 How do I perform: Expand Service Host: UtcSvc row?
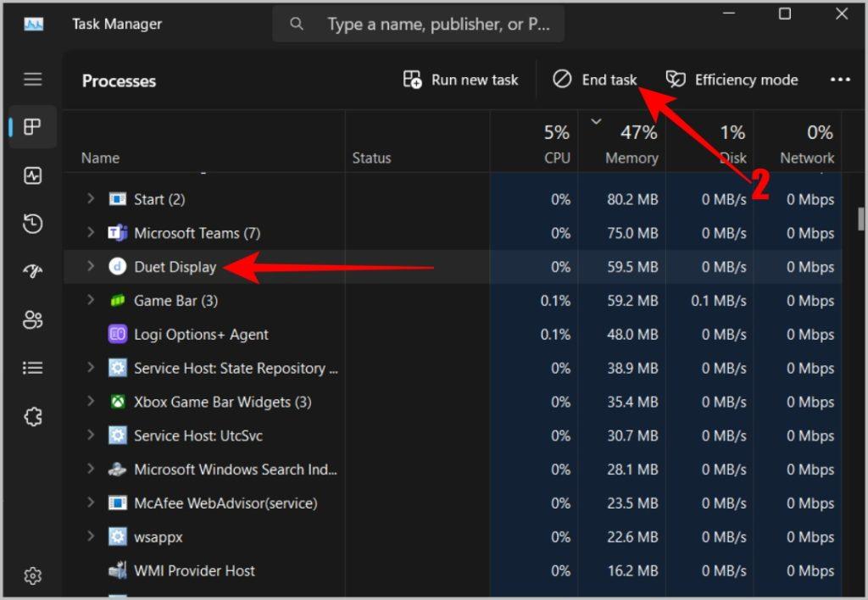(x=90, y=435)
